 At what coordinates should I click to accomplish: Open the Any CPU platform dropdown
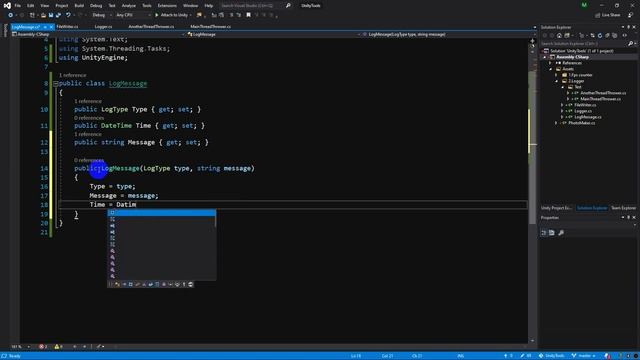tap(133, 15)
